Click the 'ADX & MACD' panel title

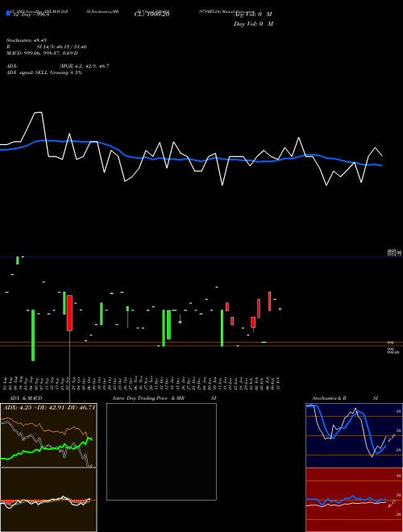coord(26,398)
